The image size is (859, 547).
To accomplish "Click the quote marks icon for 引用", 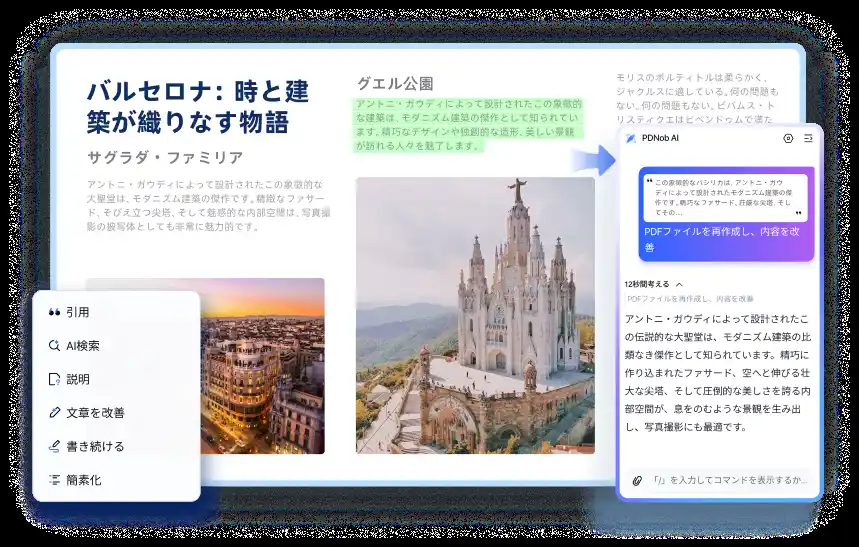I will [x=55, y=312].
